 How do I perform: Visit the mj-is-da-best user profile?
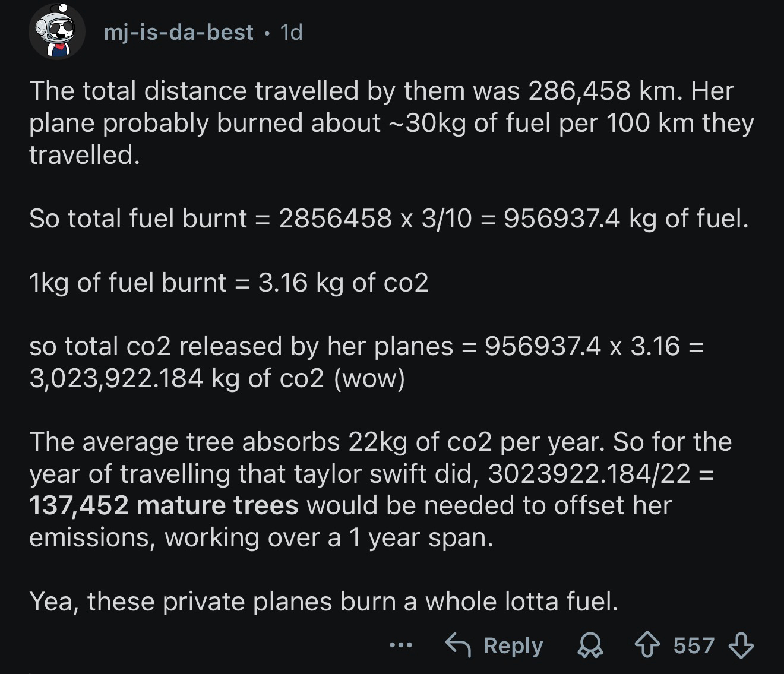178,32
